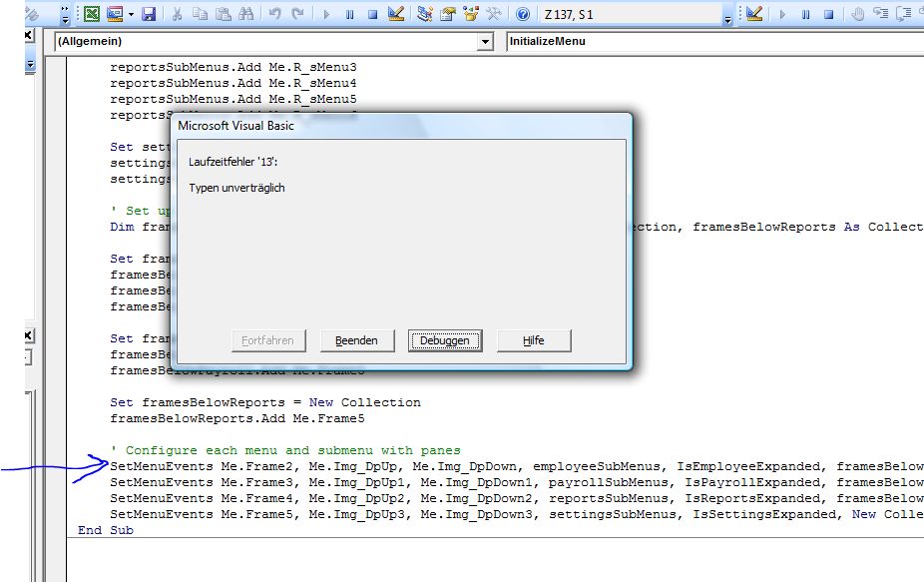The image size is (924, 582).
Task: Click line framesBelowReports.Add Me.Frame5
Action: (237, 418)
